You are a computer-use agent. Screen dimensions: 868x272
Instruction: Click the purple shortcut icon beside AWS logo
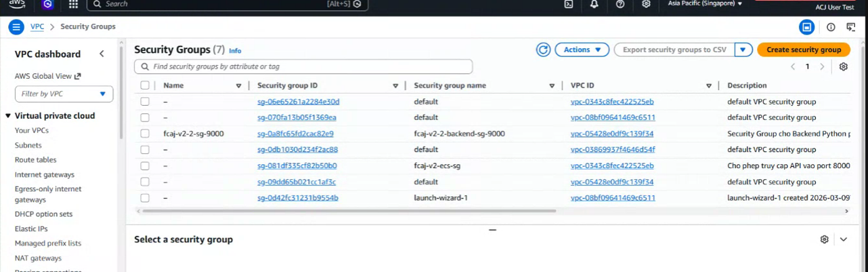[x=47, y=4]
